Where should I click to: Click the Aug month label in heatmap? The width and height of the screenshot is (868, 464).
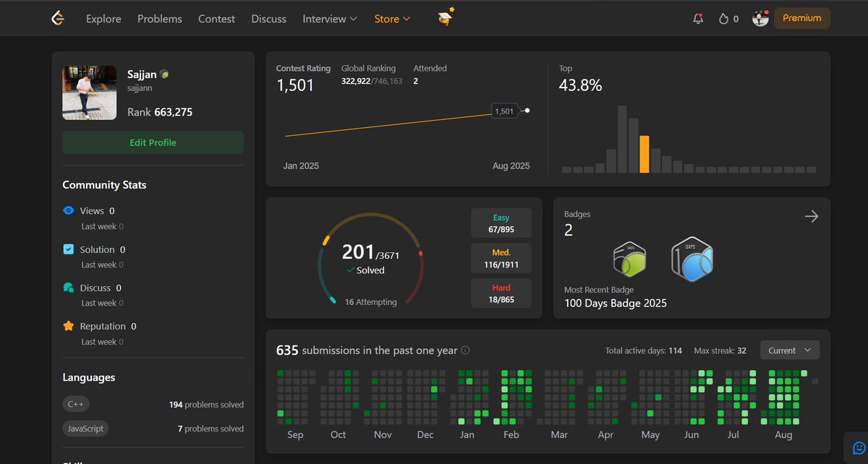click(783, 435)
